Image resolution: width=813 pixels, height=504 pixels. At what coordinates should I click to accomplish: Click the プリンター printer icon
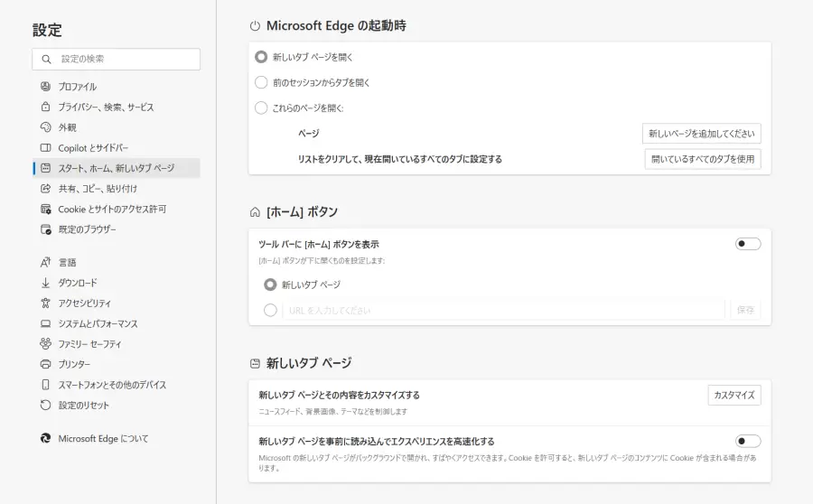point(46,364)
